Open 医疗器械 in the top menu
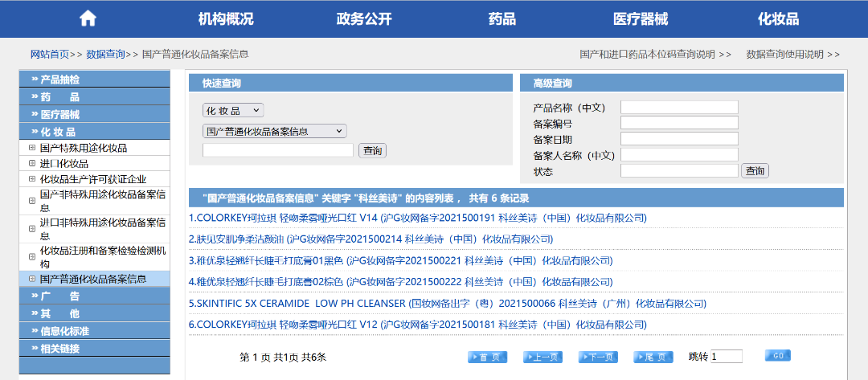868x380 pixels. click(x=641, y=18)
